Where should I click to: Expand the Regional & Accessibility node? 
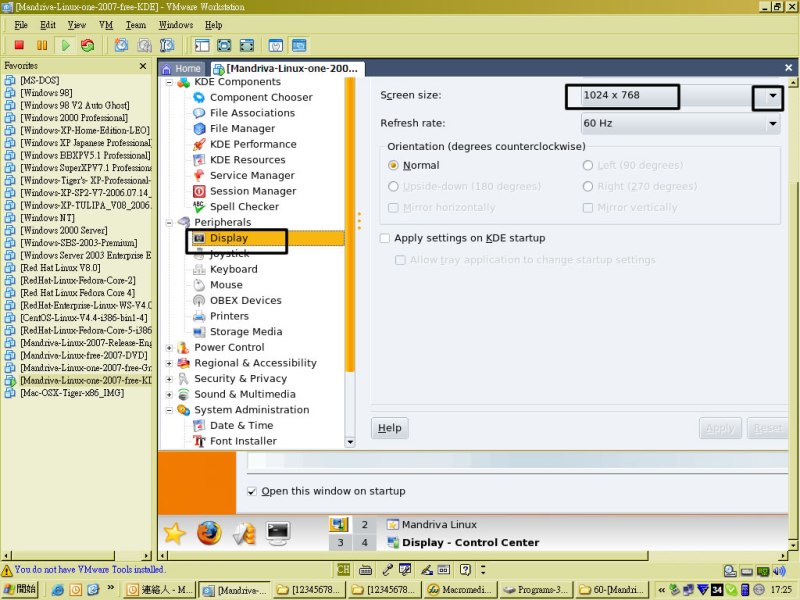(x=169, y=363)
